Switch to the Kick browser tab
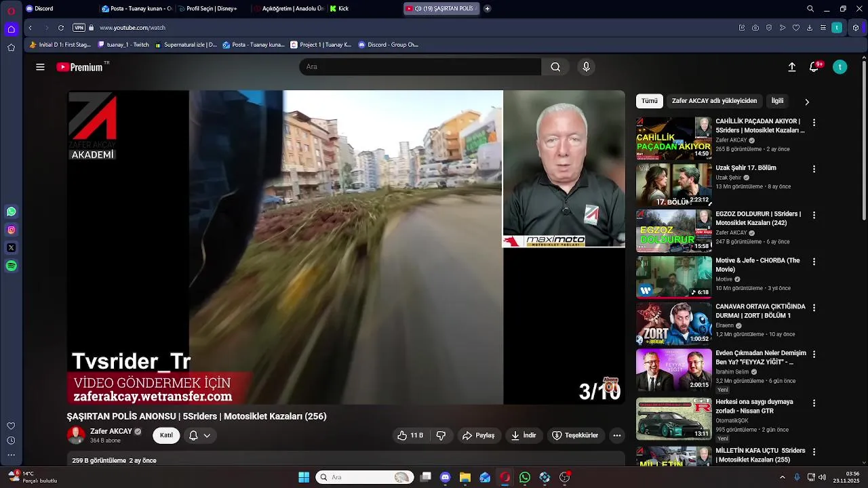 click(x=363, y=9)
